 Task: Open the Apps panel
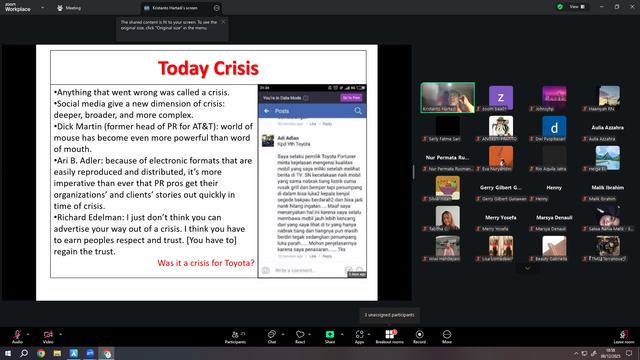[359, 337]
